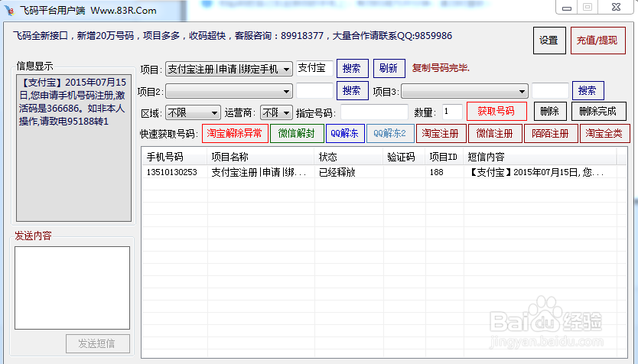The image size is (638, 364).
Task: Click the 淘宝解除异常 quick button
Action: click(235, 133)
